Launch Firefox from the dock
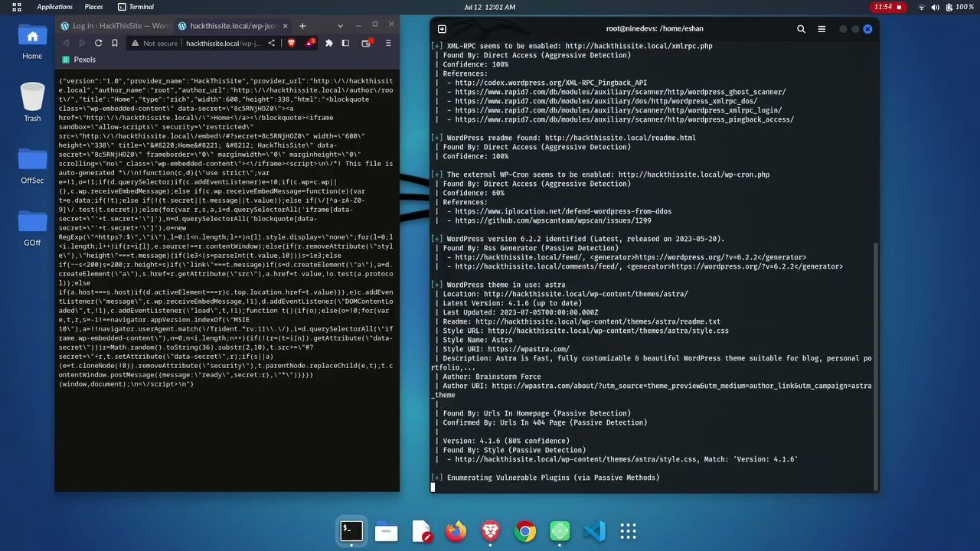This screenshot has width=980, height=551. coord(456,531)
